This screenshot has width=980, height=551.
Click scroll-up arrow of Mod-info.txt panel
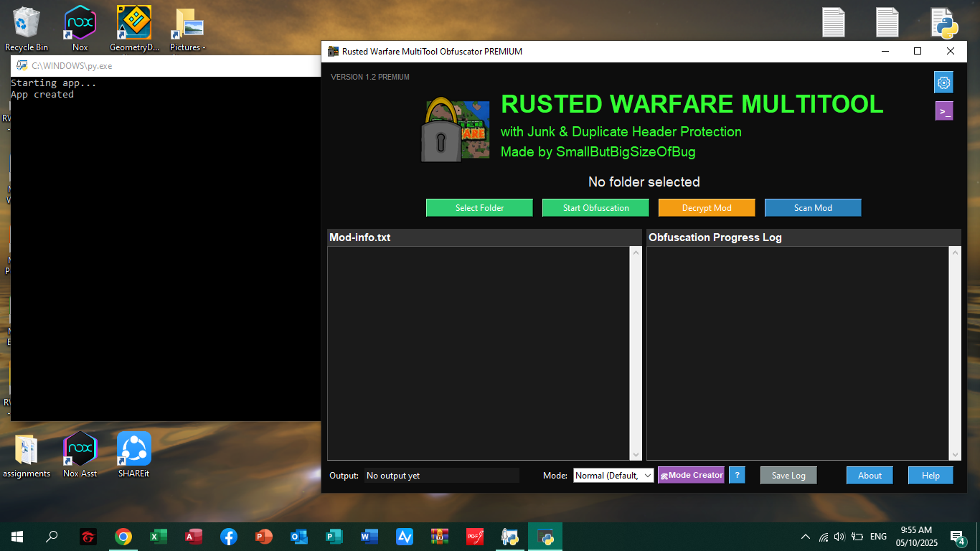636,252
